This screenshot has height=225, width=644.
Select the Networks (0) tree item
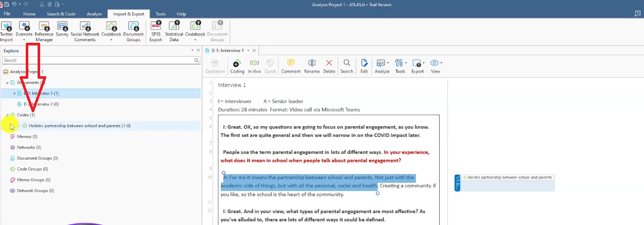click(26, 147)
